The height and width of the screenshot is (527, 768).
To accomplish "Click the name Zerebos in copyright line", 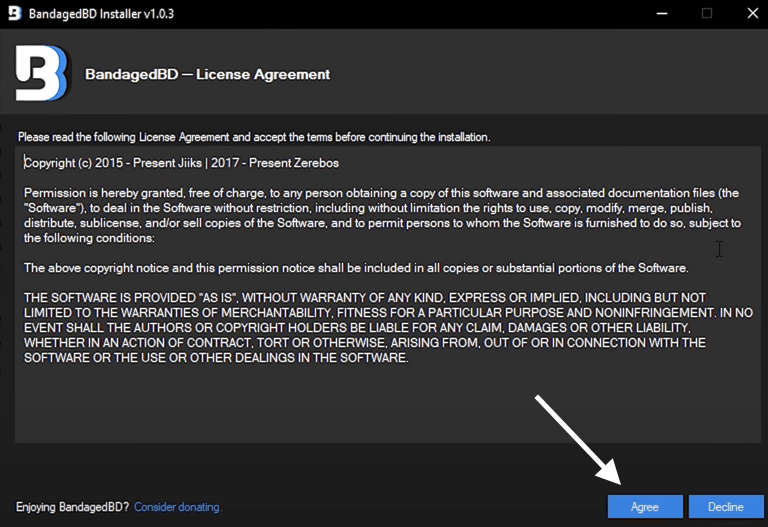I will coord(315,162).
